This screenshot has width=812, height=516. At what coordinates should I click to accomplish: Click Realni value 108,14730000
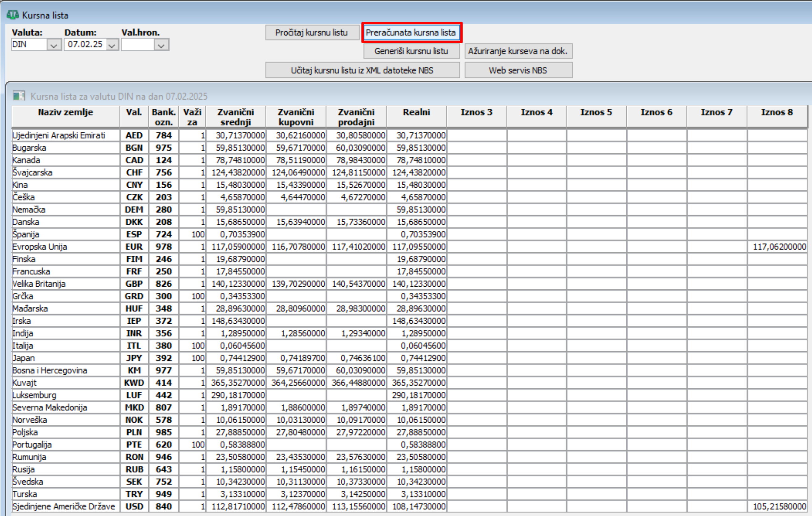[x=417, y=506]
